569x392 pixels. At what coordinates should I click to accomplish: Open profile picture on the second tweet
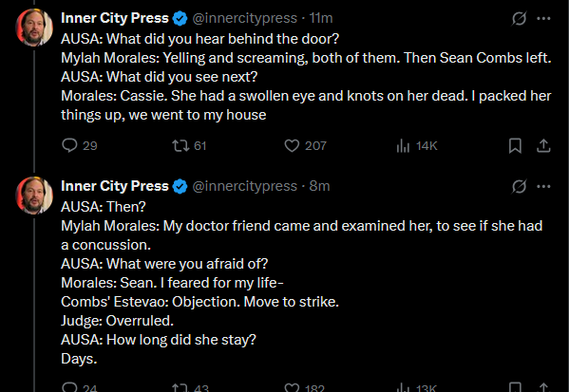point(34,196)
